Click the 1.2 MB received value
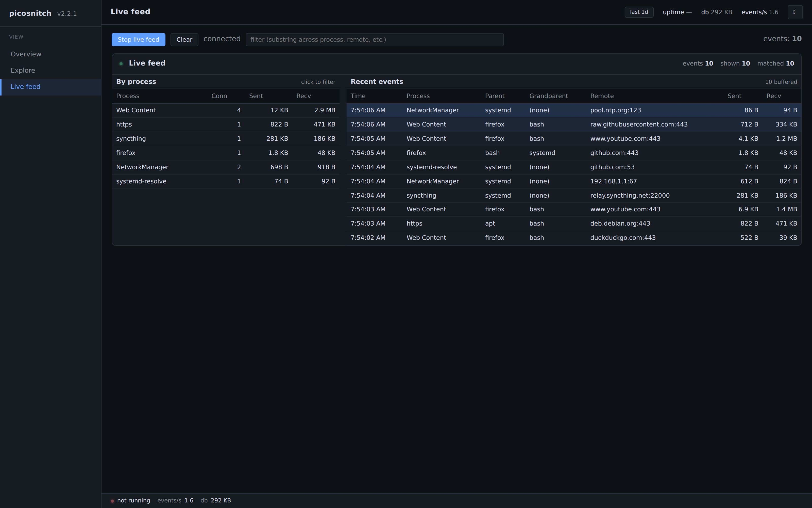The height and width of the screenshot is (508, 812). coord(786,139)
